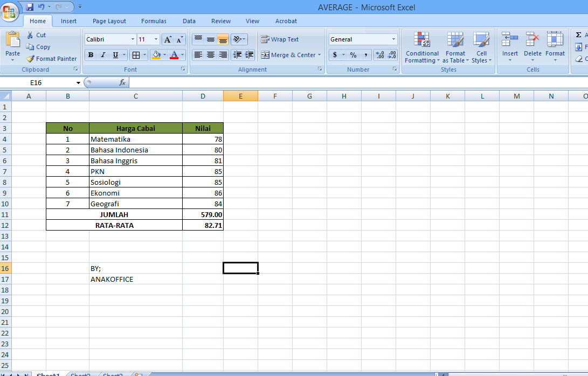Set Middle Align vertical alignment
The width and height of the screenshot is (588, 376).
(211, 39)
